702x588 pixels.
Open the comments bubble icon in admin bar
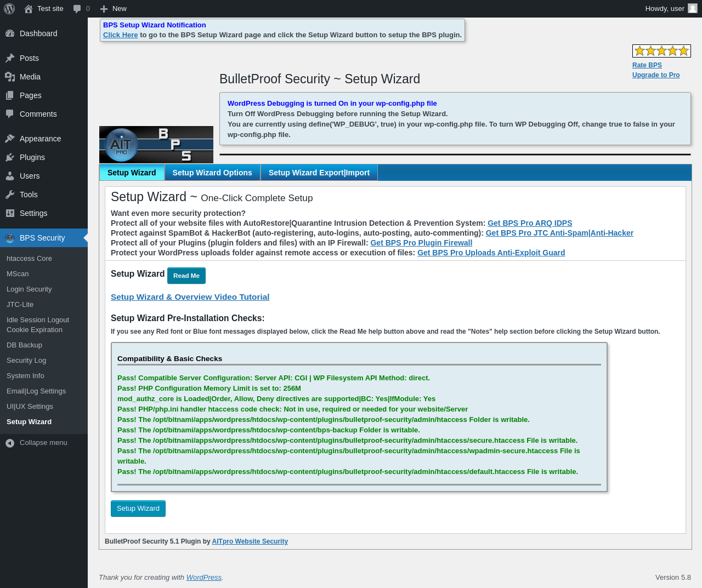(77, 9)
